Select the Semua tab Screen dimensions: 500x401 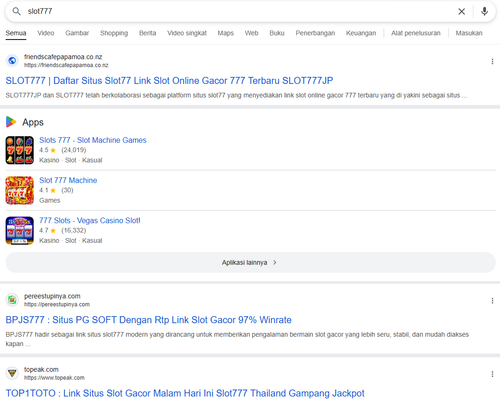[16, 33]
